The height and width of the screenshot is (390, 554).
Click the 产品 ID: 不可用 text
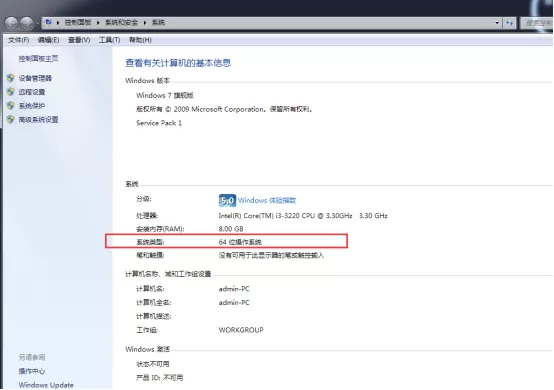(x=159, y=378)
